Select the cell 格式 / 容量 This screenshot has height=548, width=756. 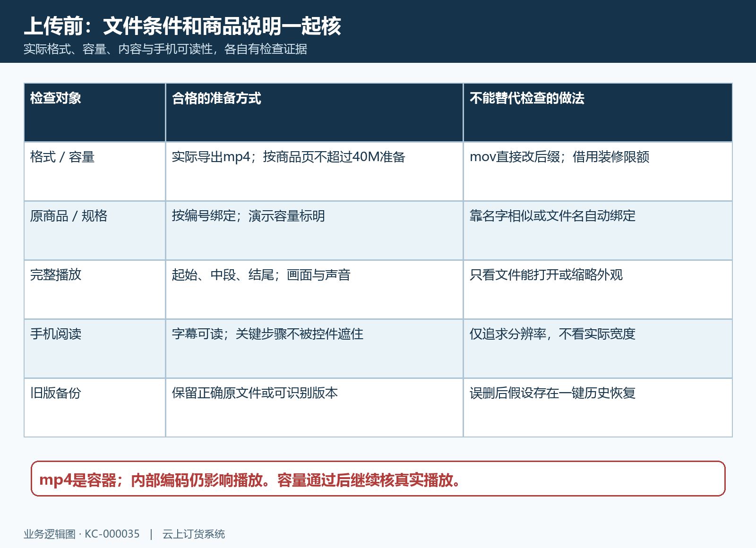(x=94, y=171)
